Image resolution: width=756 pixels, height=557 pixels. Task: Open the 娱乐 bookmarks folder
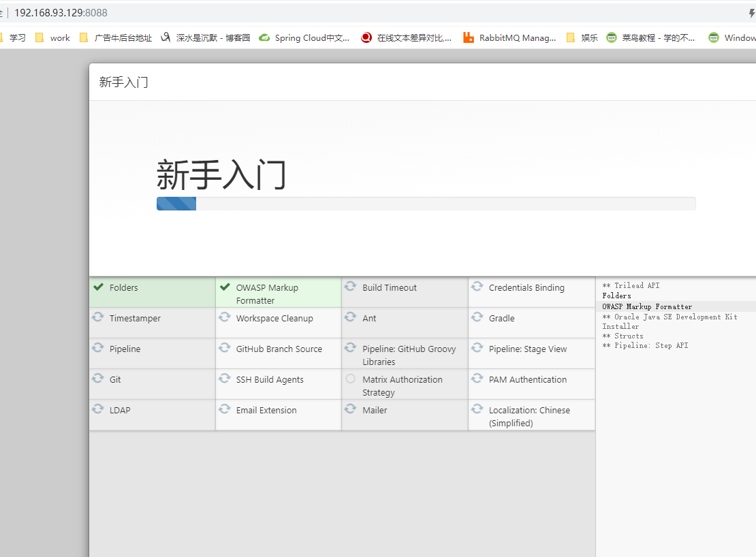[x=584, y=37]
